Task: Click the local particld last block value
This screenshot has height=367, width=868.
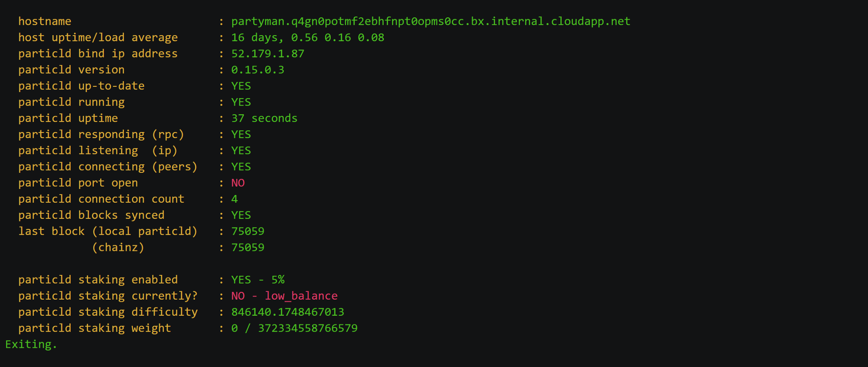Action: [x=248, y=231]
